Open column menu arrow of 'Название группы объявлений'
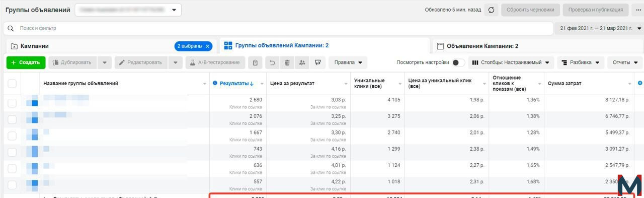The width and height of the screenshot is (644, 198). coord(205,84)
